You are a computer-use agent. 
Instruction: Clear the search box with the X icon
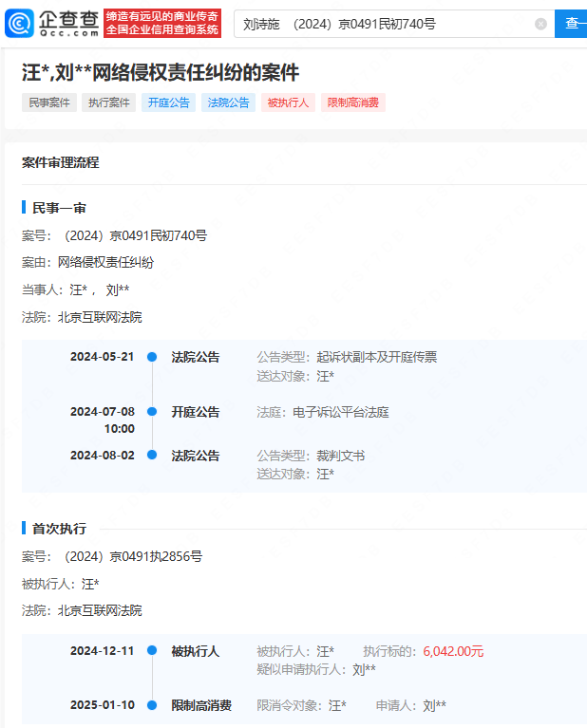click(540, 24)
